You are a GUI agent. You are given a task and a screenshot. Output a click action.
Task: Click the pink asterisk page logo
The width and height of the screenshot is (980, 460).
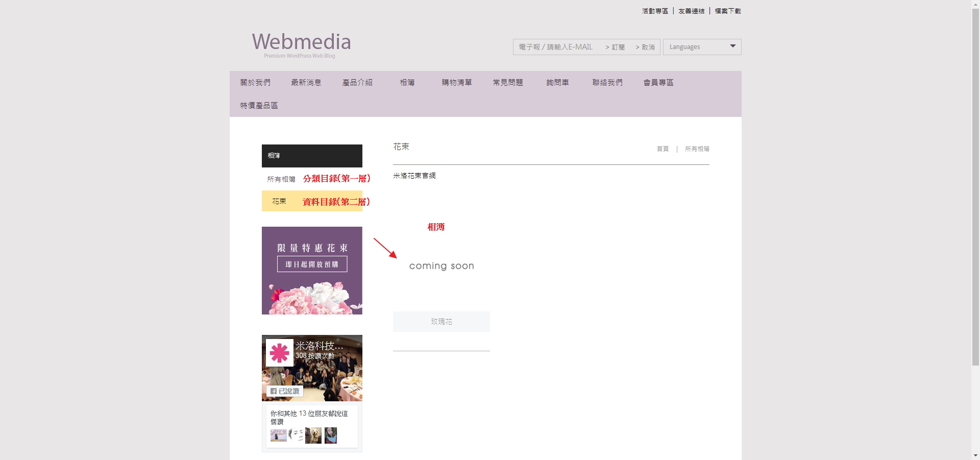pyautogui.click(x=279, y=353)
